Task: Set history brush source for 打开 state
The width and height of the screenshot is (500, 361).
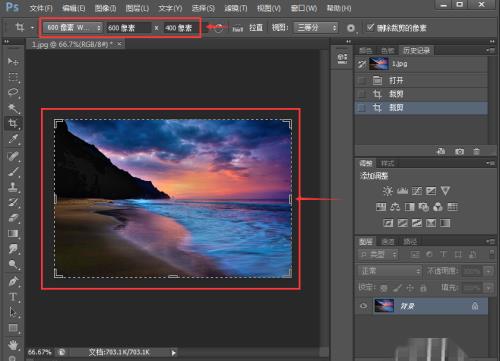Action: coord(362,80)
